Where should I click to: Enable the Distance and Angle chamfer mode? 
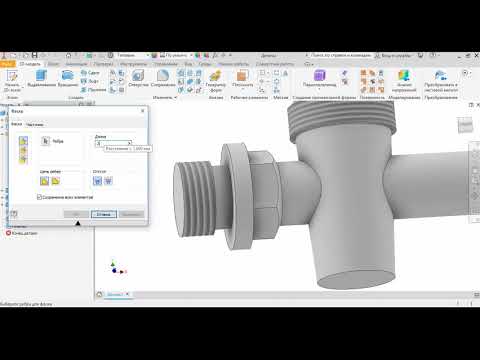point(23,151)
